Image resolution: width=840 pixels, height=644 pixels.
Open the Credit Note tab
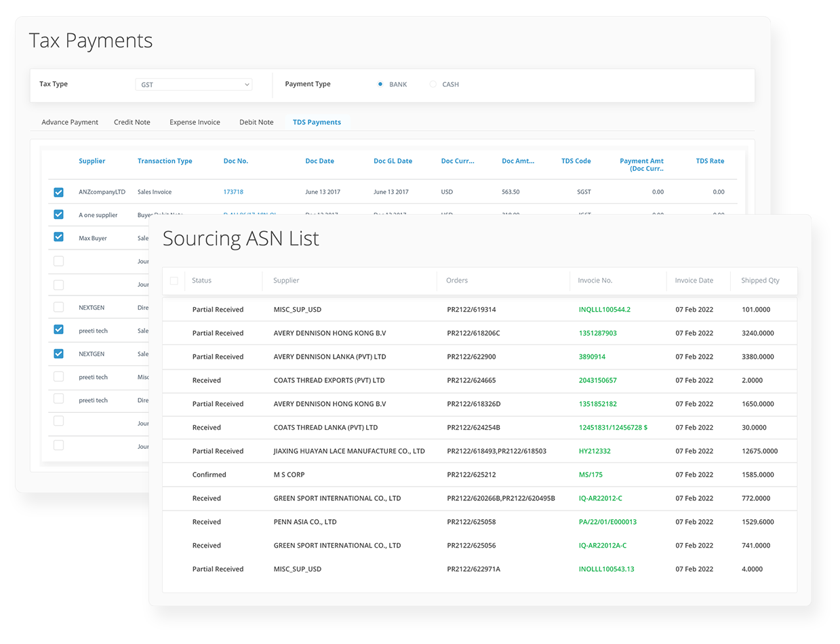point(132,122)
